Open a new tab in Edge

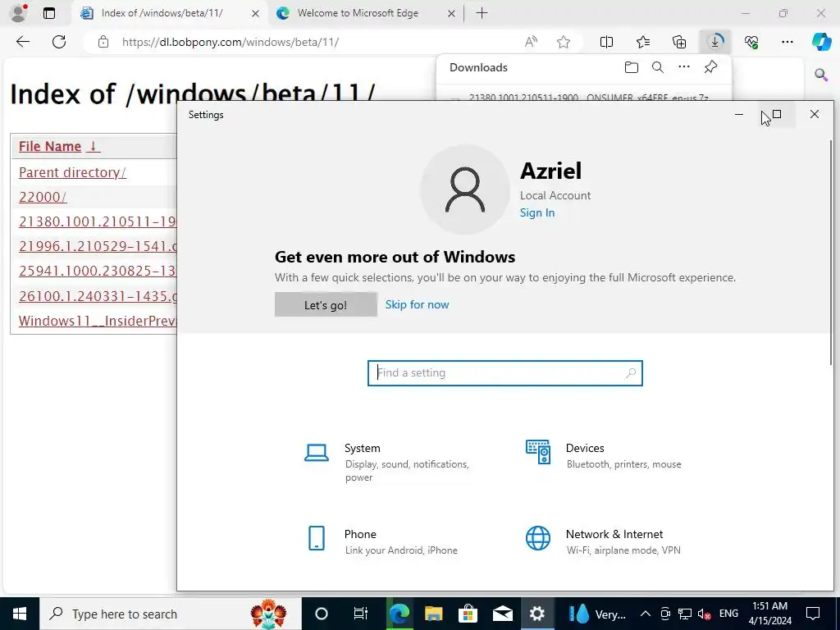pyautogui.click(x=482, y=13)
